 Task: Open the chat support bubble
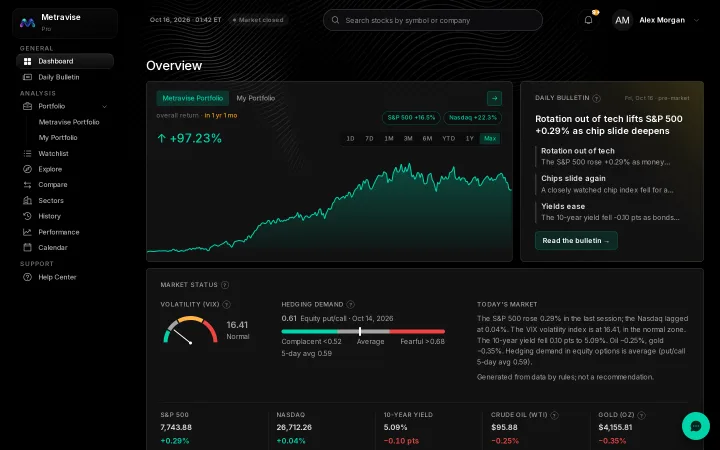[x=696, y=426]
